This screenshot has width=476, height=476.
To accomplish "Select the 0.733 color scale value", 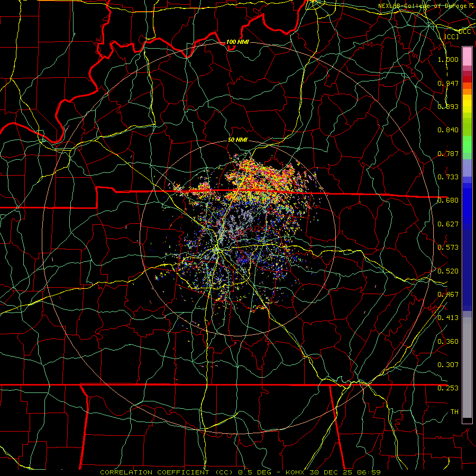I will click(448, 177).
